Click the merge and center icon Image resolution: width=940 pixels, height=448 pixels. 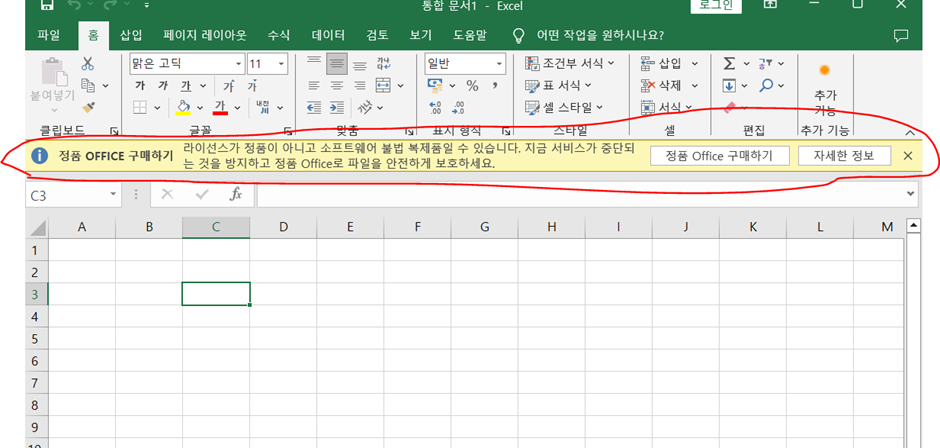pos(383,86)
